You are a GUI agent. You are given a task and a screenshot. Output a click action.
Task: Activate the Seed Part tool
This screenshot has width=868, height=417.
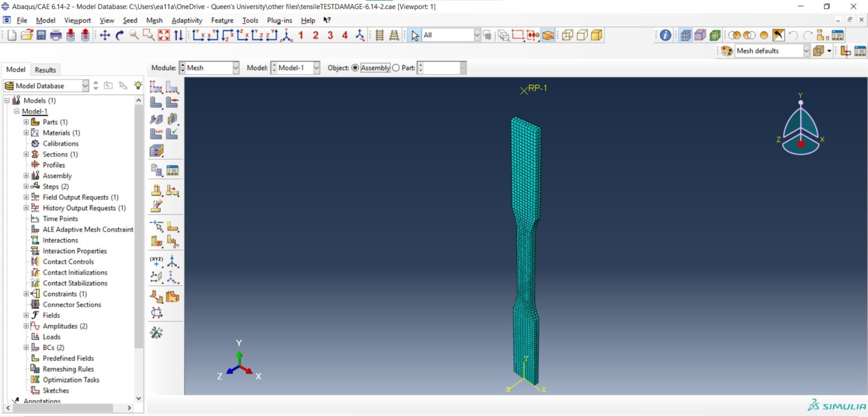pos(157,86)
